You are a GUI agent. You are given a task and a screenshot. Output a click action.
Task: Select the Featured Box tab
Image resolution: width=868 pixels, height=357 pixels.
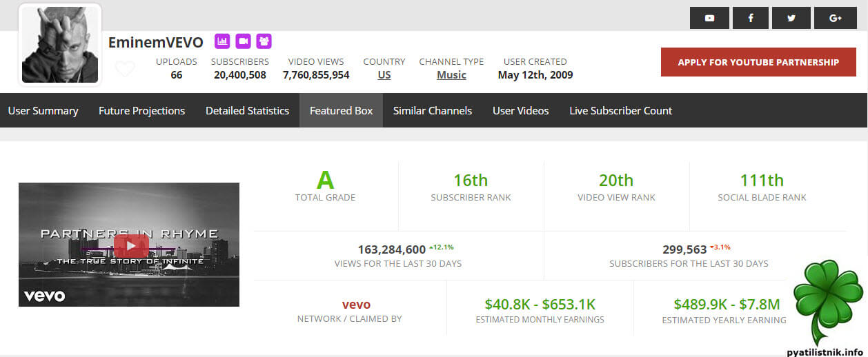click(341, 110)
